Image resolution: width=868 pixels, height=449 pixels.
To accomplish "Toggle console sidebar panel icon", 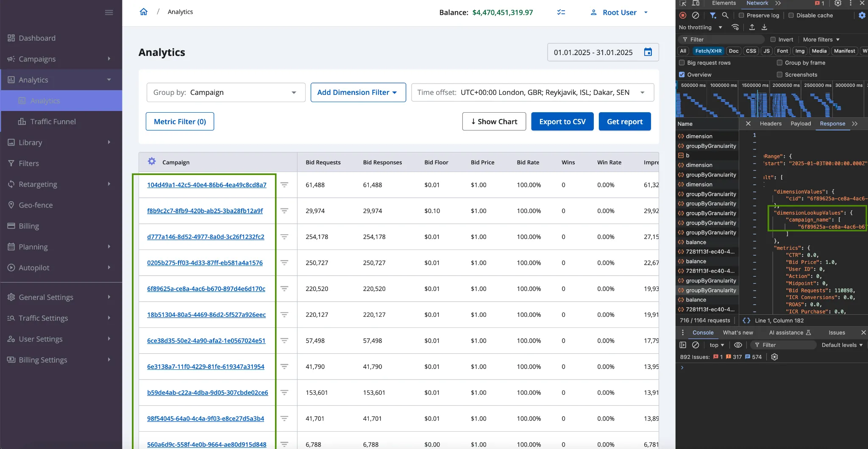I will coord(683,345).
